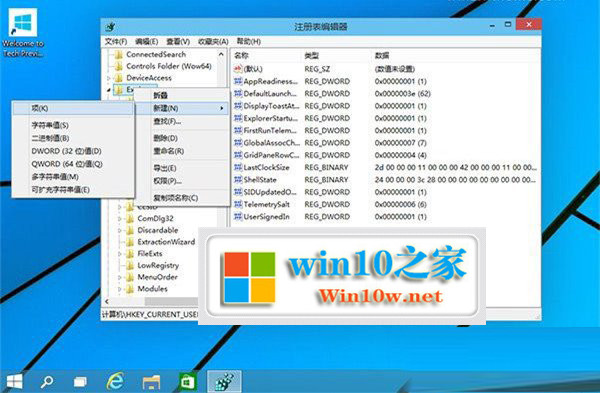Open the Welcome to Tech Preview desktop shortcut
Viewport: 600px width, 393px height.
point(23,33)
